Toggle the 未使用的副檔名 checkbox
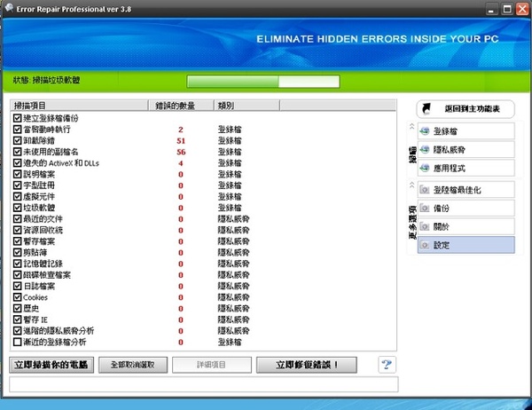This screenshot has width=532, height=410. 18,152
